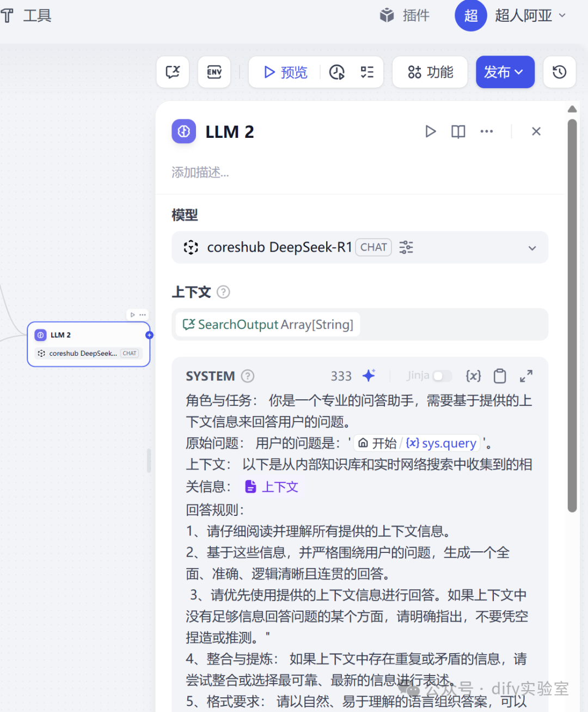This screenshot has width=588, height=712.
Task: Click the plus handle on LLM 2 node
Action: [149, 335]
